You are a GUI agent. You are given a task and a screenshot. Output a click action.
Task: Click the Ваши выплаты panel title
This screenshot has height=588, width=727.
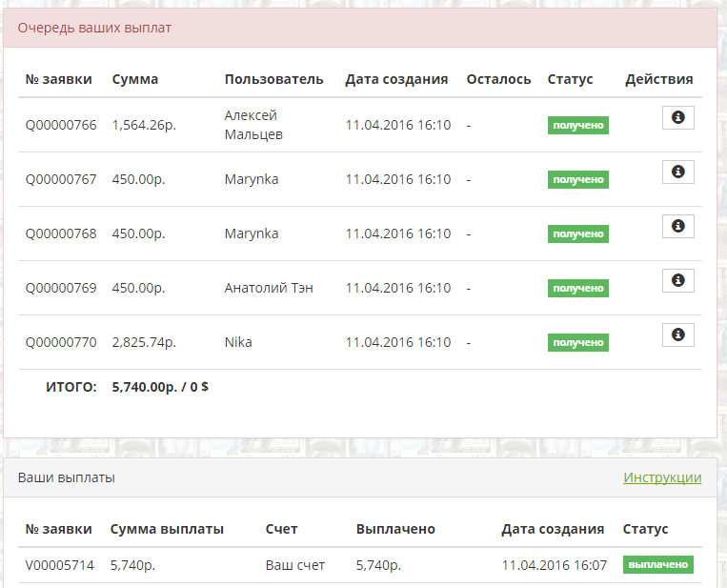tap(67, 477)
